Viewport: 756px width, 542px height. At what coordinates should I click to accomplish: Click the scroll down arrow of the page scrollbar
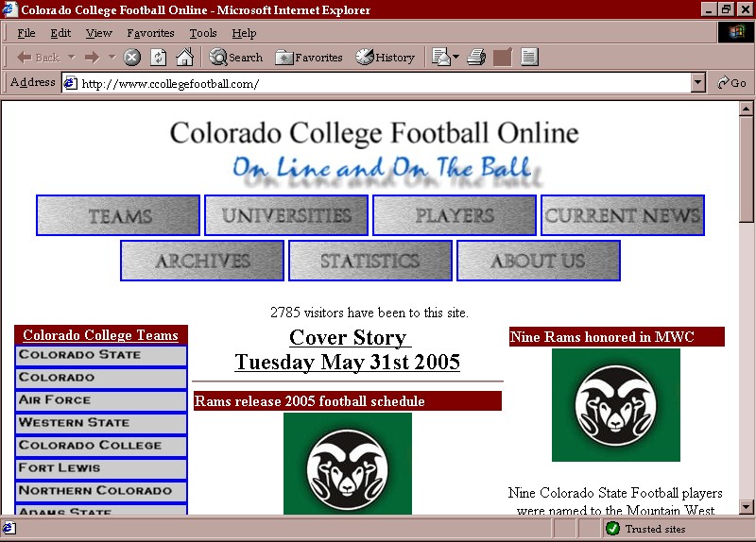746,507
